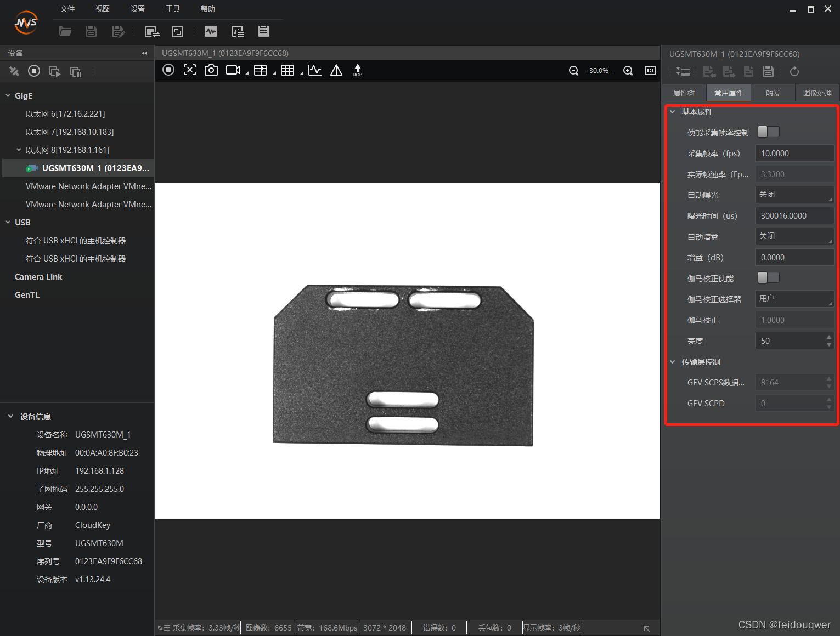Collapse the 设备信息 section
The image size is (840, 636).
point(10,417)
